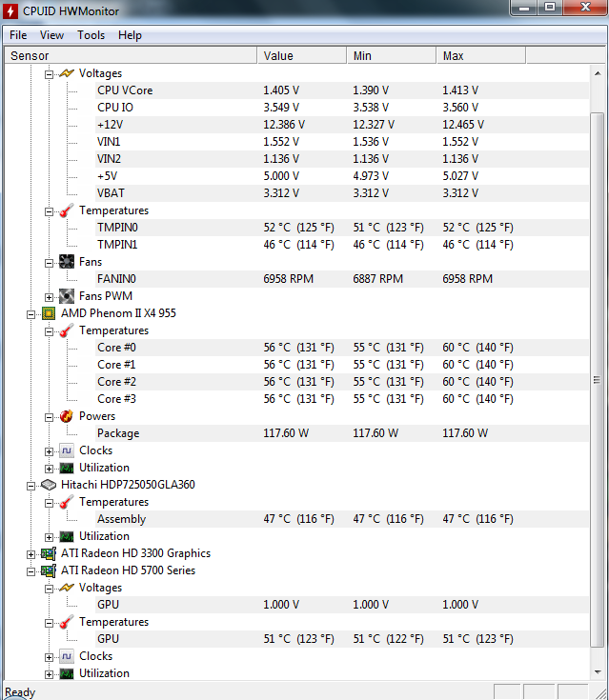Click the Hitachi hard drive icon
Screen dimensions: 609x700
49,485
